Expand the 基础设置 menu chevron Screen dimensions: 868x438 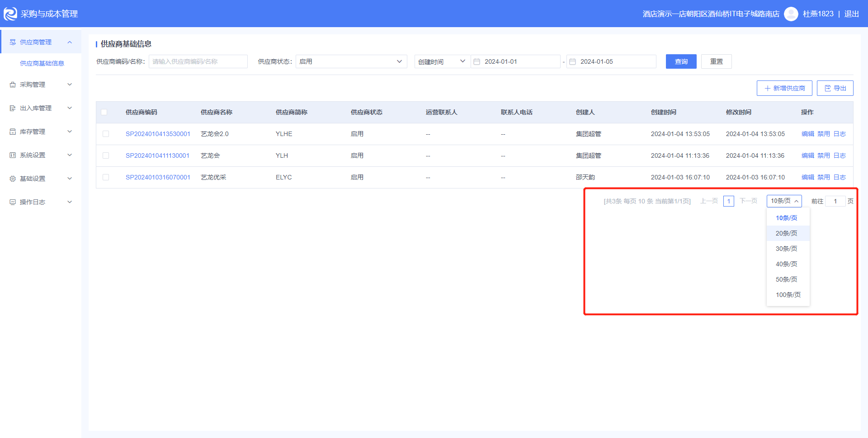point(70,179)
